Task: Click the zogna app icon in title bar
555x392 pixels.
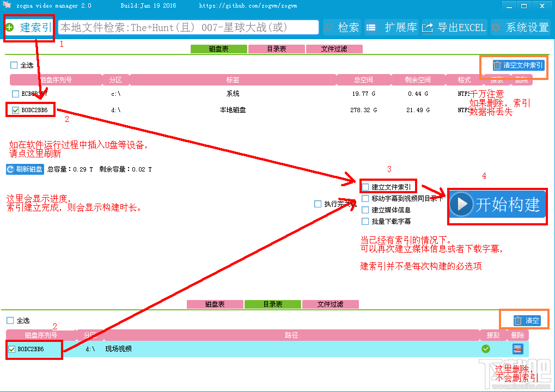Action: coord(7,5)
